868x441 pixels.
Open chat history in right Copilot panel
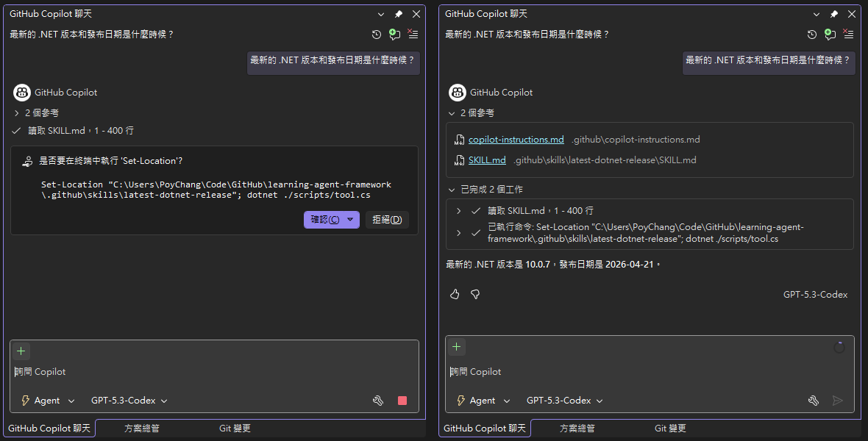(x=812, y=35)
